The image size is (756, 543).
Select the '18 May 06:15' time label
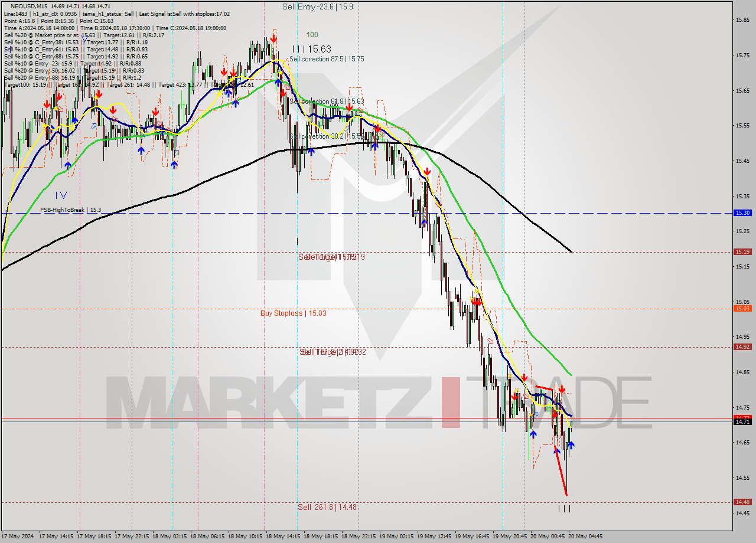[208, 537]
